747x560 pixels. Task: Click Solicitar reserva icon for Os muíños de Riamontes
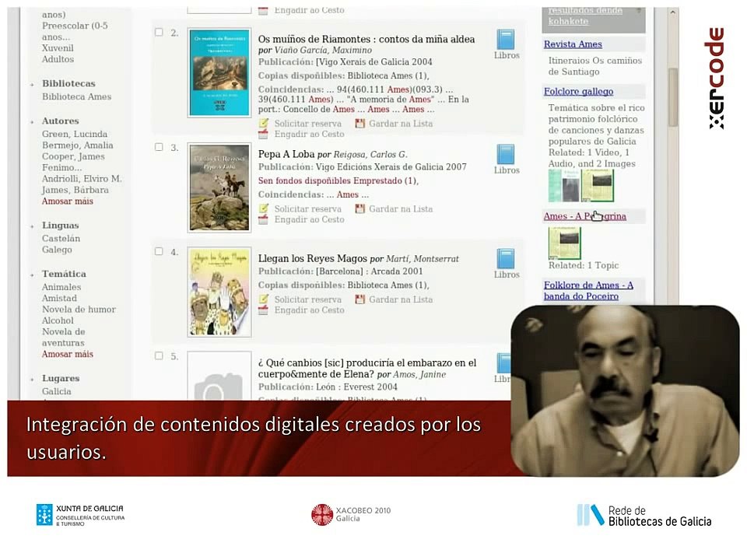coord(264,124)
